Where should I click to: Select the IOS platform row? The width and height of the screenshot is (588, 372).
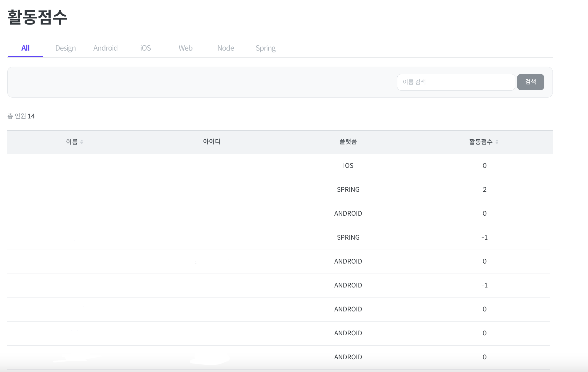[x=348, y=166]
